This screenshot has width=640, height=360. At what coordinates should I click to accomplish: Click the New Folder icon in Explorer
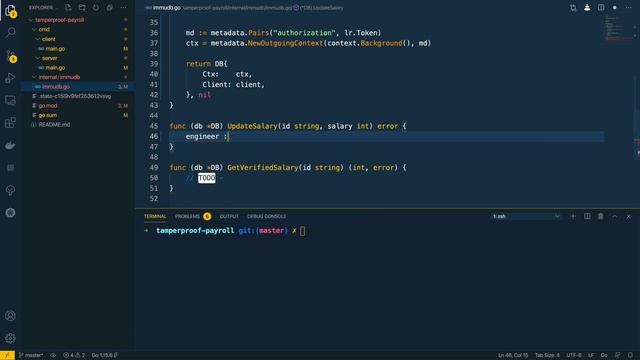click(82, 7)
